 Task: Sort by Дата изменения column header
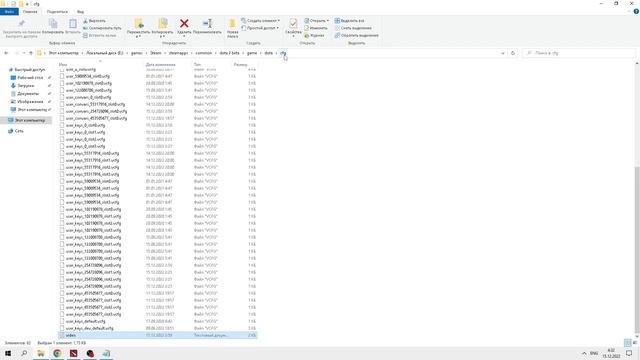[160, 64]
